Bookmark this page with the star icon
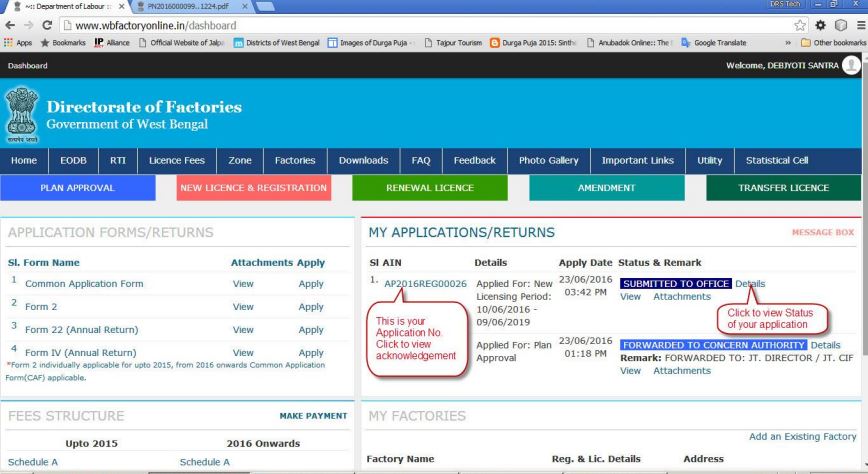868x474 pixels. (800, 25)
